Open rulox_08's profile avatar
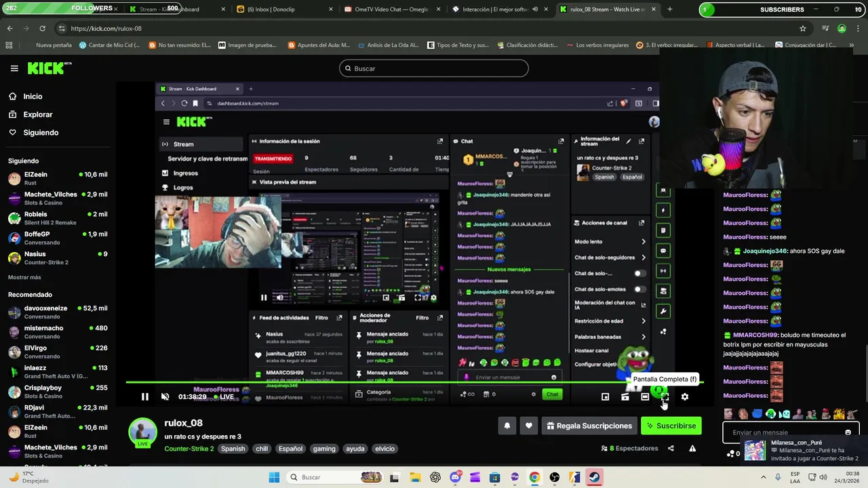The height and width of the screenshot is (488, 868). [143, 432]
